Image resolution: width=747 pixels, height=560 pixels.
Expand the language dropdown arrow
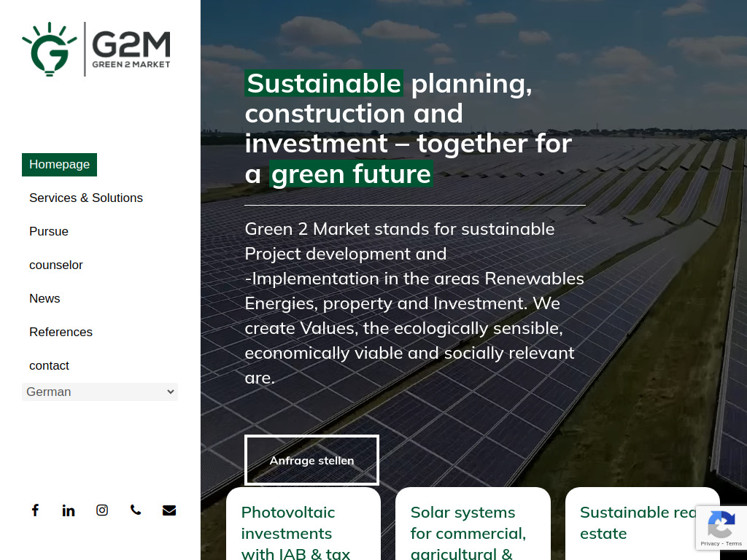point(170,392)
